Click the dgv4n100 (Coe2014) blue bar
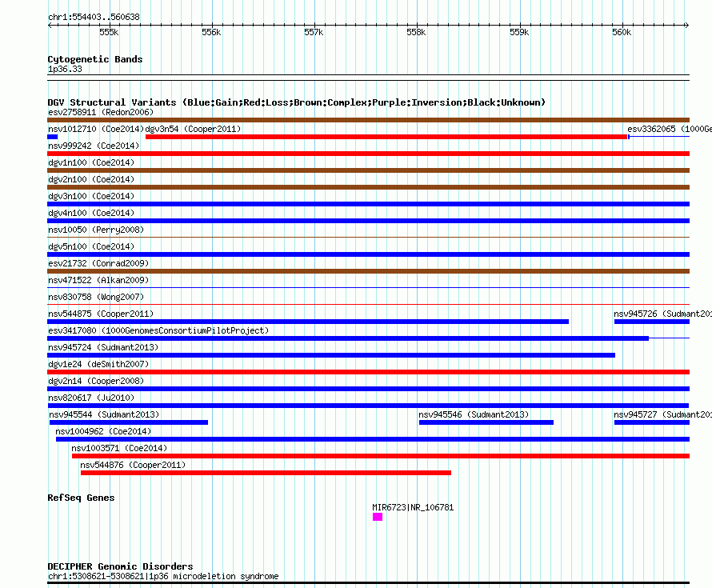Image resolution: width=712 pixels, height=588 pixels. 368,221
